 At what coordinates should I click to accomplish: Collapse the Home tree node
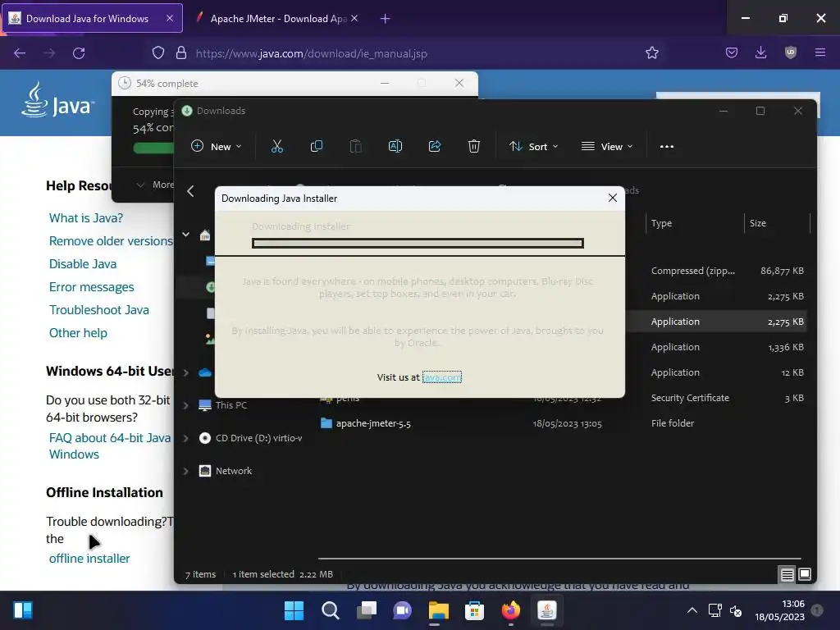coord(186,234)
